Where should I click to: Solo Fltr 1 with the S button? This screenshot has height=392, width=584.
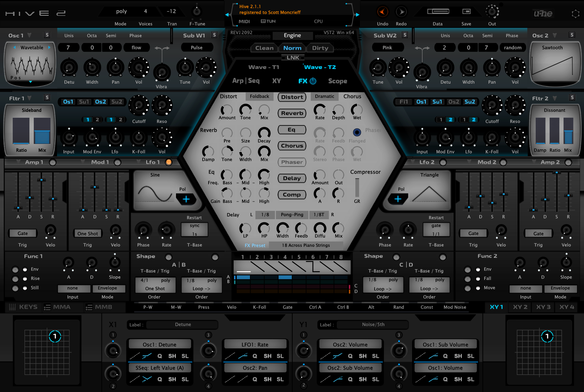click(47, 98)
